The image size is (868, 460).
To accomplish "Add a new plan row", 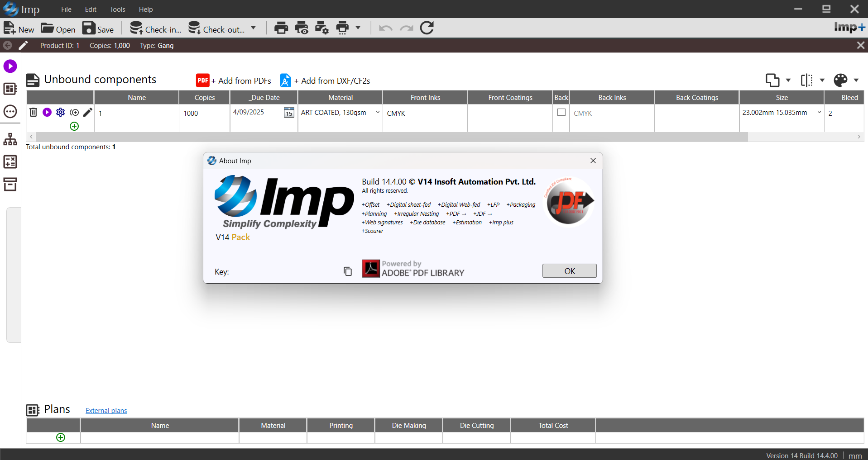I will tap(61, 437).
